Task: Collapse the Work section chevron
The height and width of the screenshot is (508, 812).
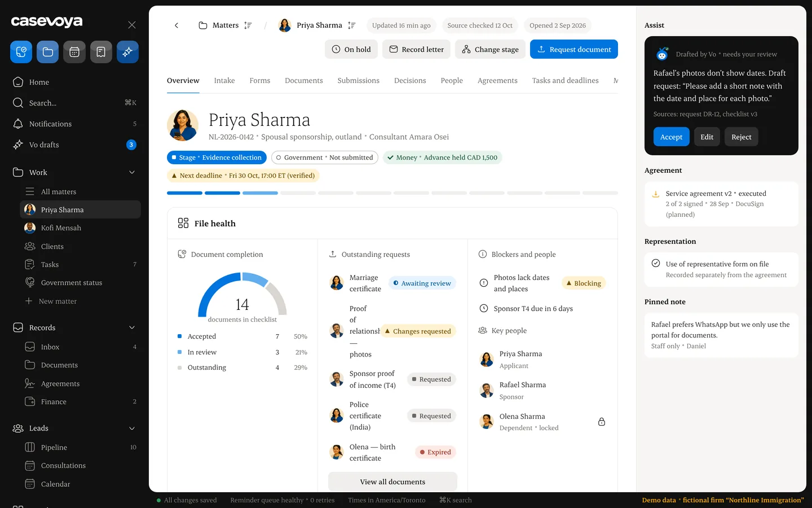Action: [132, 172]
